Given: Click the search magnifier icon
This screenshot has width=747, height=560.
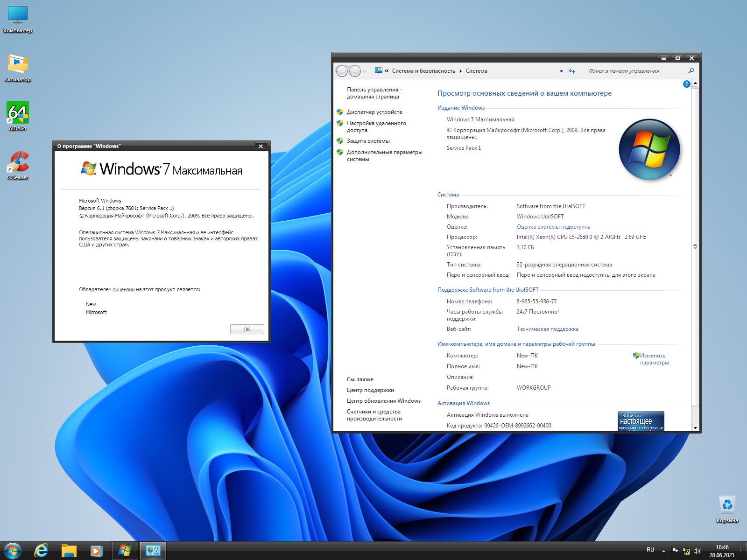Looking at the screenshot, I should (x=691, y=71).
